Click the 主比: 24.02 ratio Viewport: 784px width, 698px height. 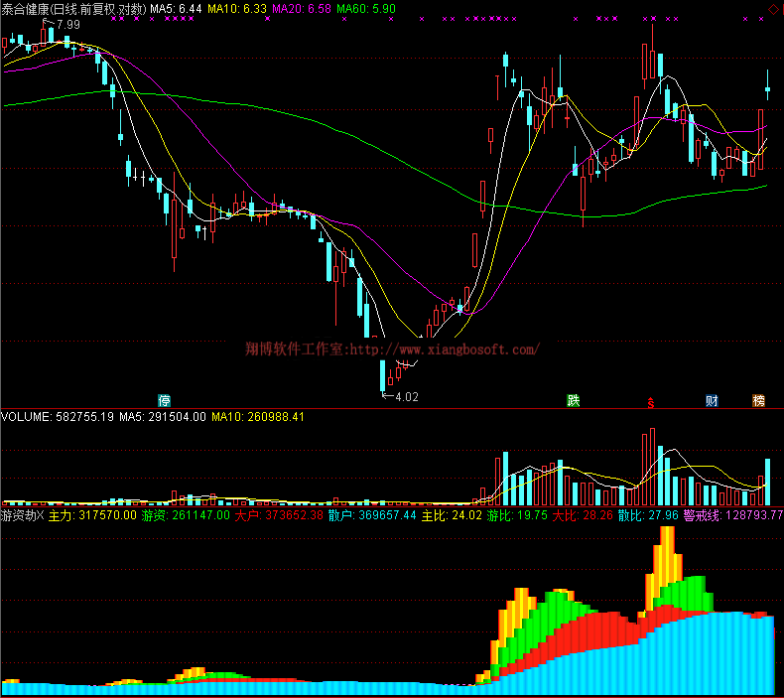[x=452, y=515]
